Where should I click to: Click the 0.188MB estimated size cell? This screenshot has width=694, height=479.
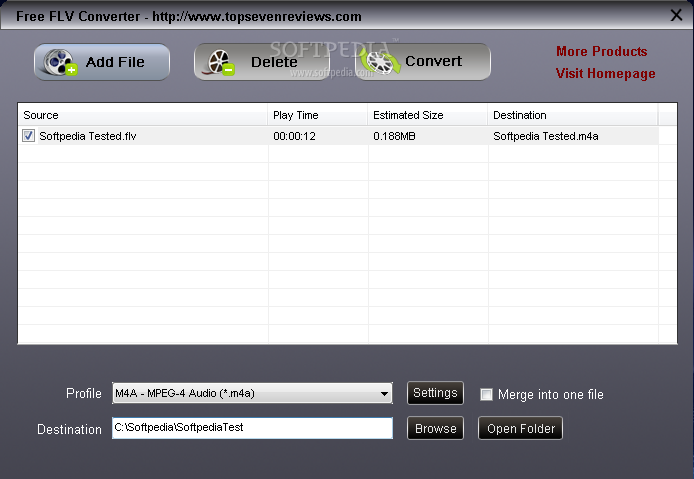coord(394,136)
